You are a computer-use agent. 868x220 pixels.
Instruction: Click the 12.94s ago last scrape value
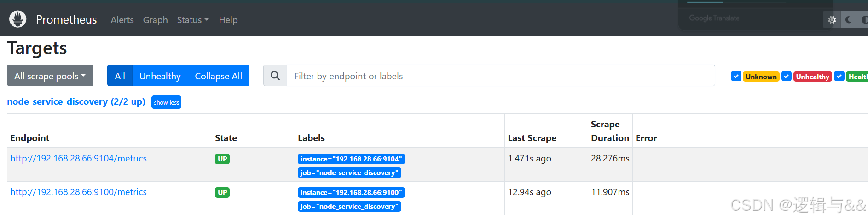coord(529,192)
